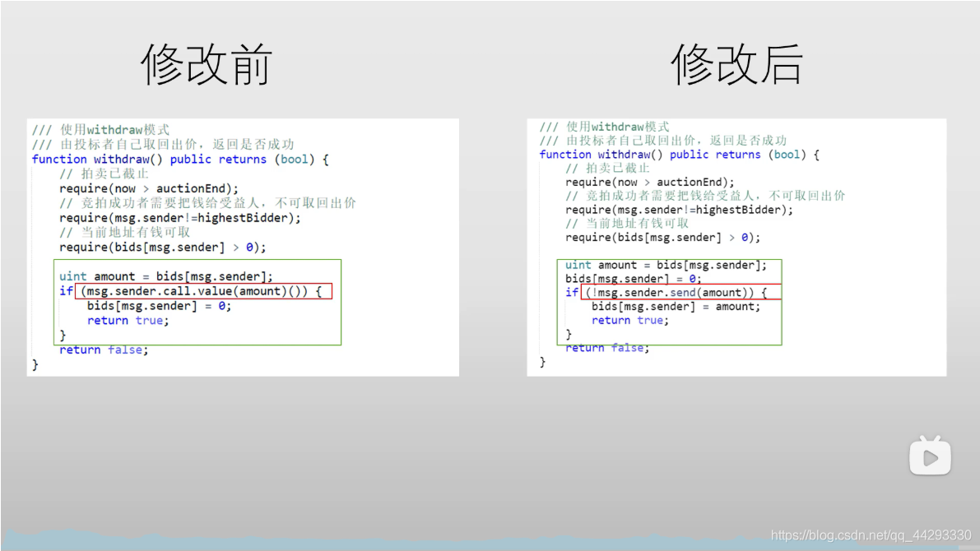Click "function withdraw()" line in 修改后 code
The image size is (980, 551).
[680, 155]
